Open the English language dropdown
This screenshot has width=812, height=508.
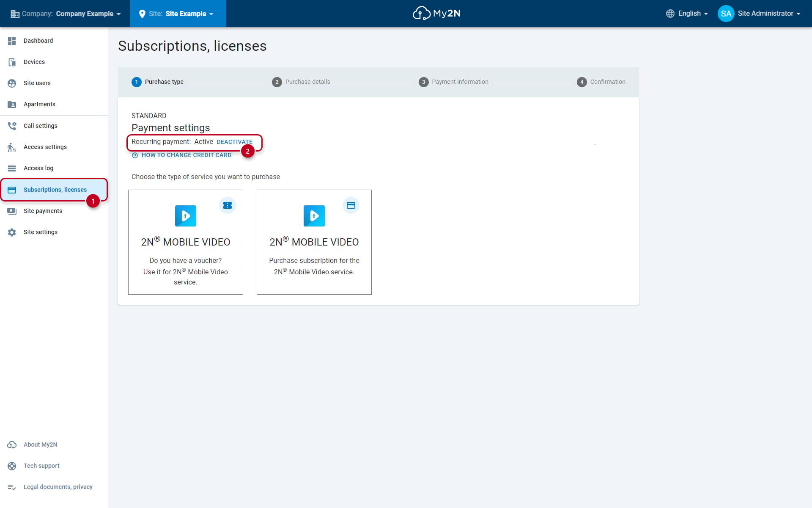pos(687,14)
